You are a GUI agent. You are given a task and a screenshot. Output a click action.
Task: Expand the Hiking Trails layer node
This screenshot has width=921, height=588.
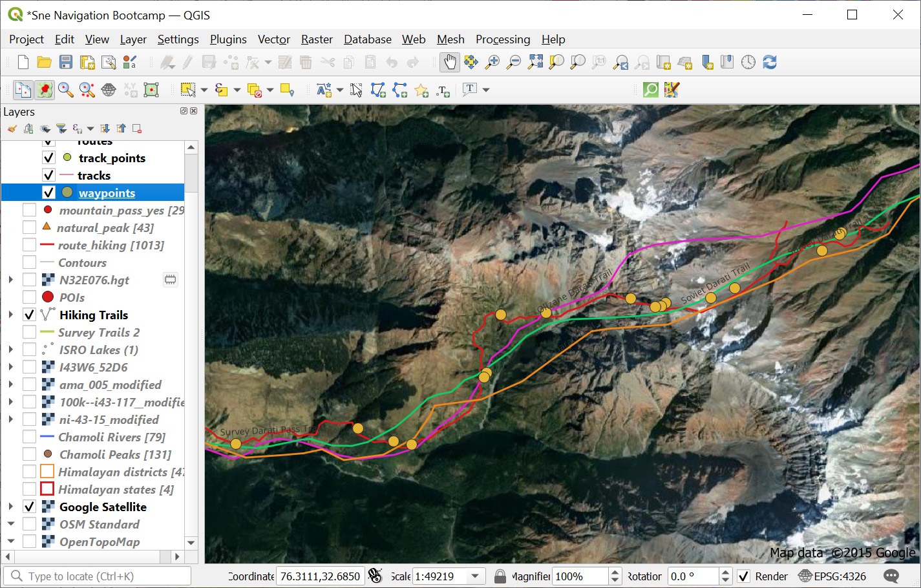tap(10, 315)
